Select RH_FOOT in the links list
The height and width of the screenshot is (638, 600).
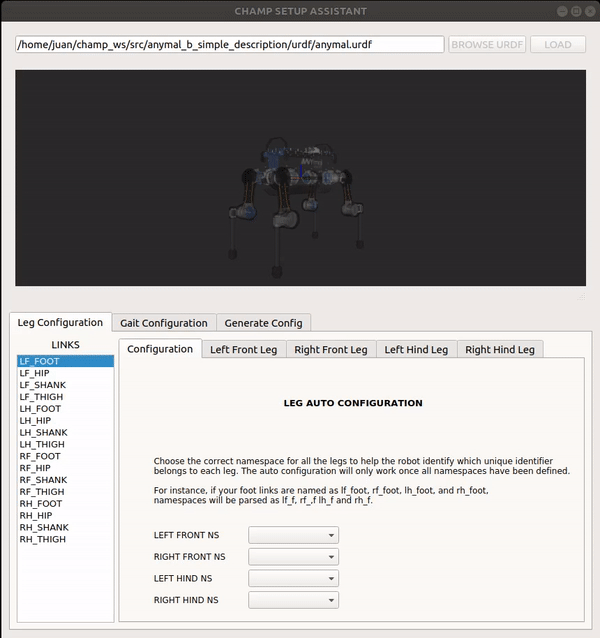pos(65,503)
